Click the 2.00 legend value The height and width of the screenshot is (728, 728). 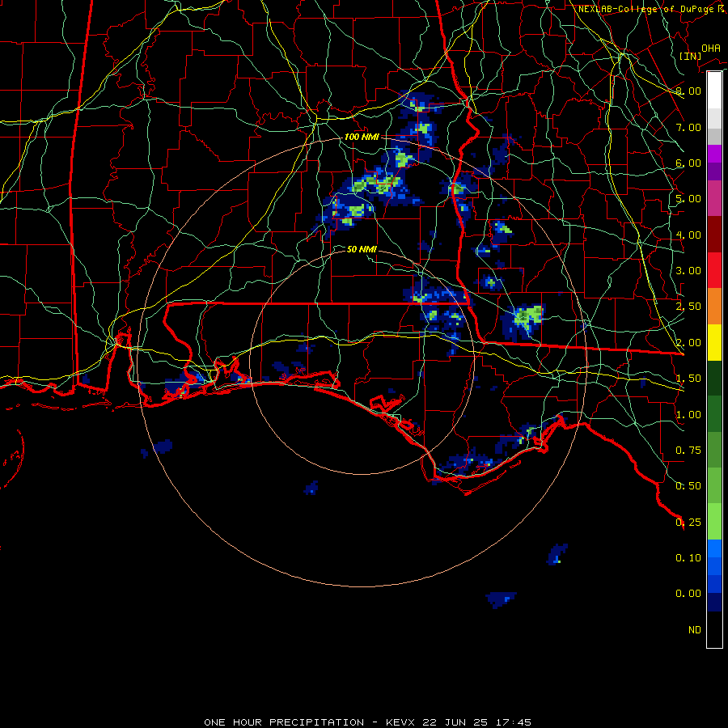[x=688, y=343]
